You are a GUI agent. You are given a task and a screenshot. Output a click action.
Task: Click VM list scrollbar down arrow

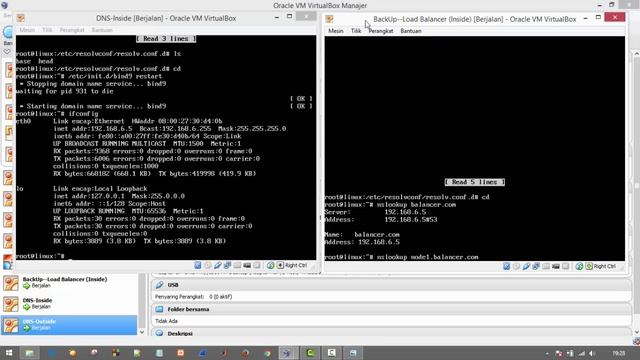[x=142, y=332]
